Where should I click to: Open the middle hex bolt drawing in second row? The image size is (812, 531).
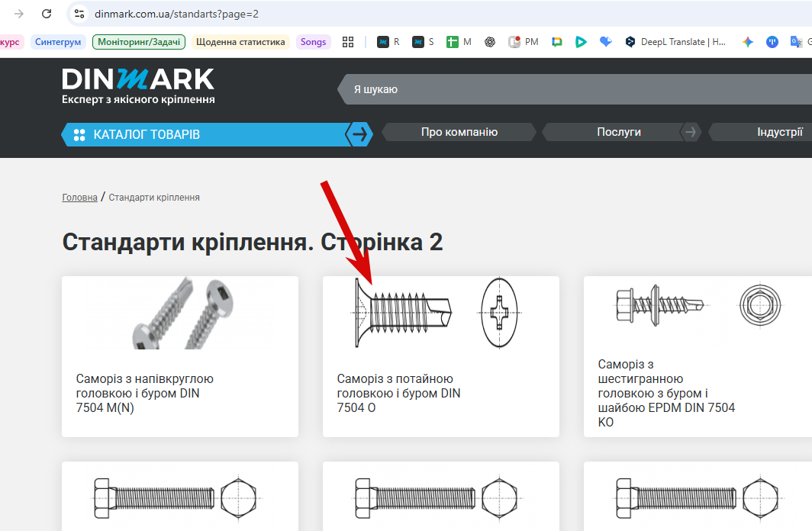click(437, 498)
